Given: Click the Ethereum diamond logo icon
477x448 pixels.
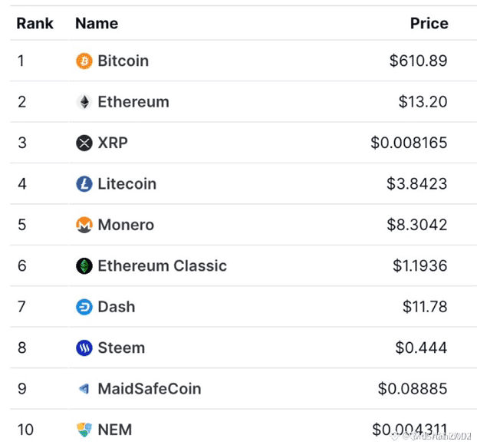Looking at the screenshot, I should click(x=84, y=102).
